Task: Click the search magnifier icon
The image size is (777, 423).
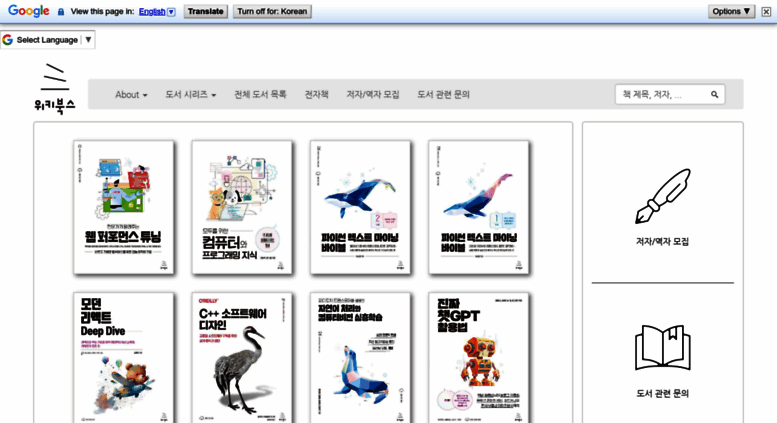Action: coord(715,94)
